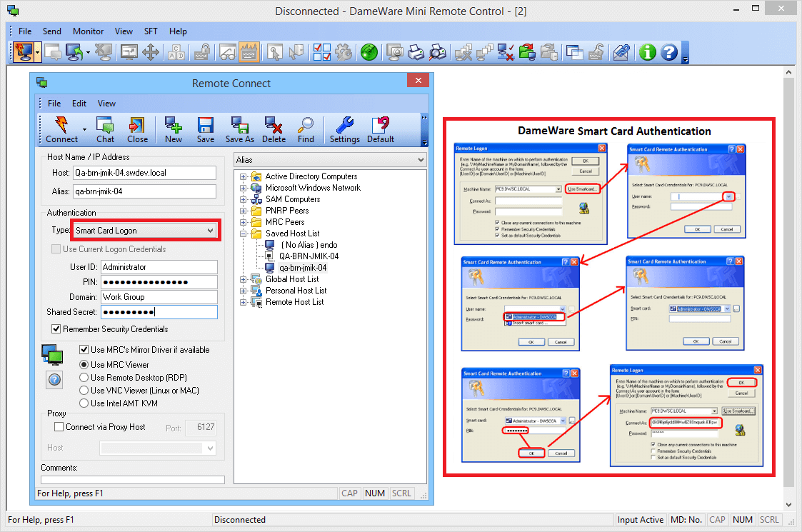The image size is (802, 532).
Task: Click the four-way move arrows icon
Action: click(x=151, y=52)
